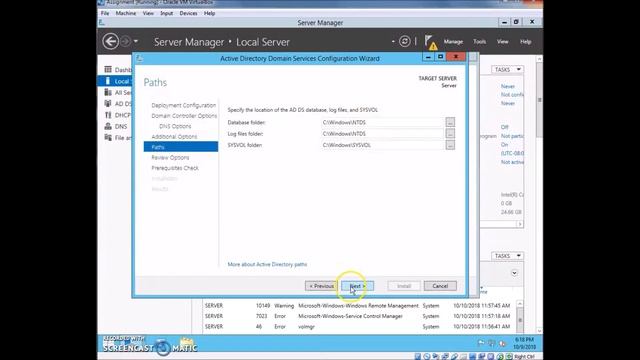Expand the chevron below the Events TASKS
640x360 pixels.
(514, 273)
